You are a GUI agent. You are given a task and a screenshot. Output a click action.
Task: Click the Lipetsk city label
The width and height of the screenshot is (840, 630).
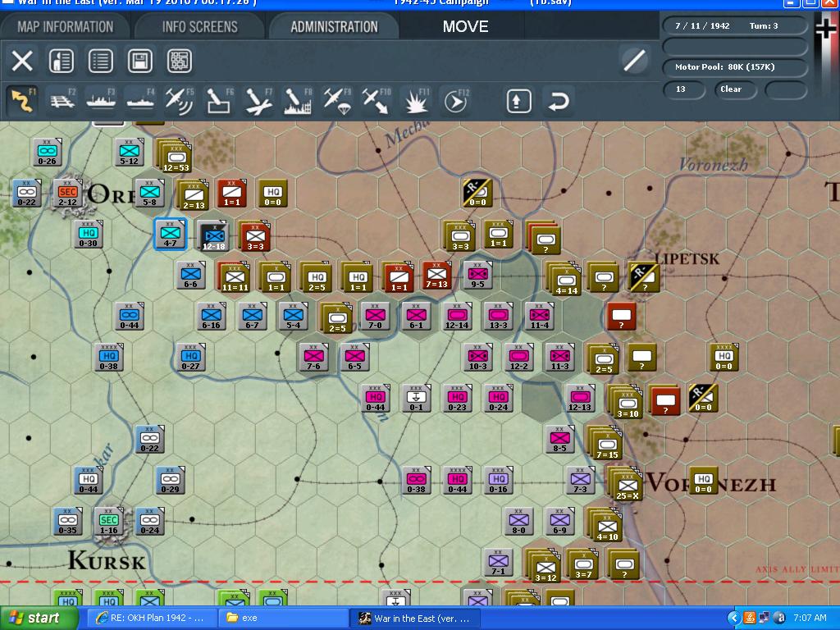pyautogui.click(x=688, y=258)
